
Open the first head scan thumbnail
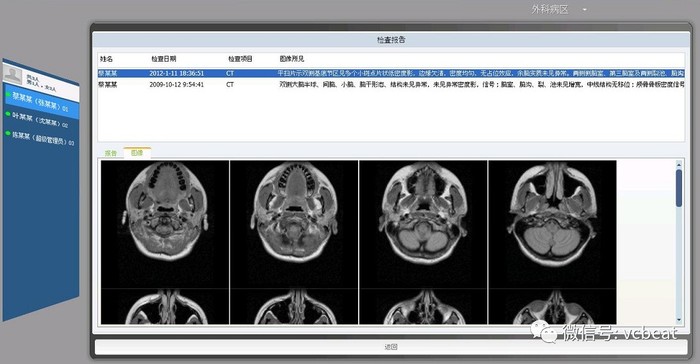click(x=165, y=224)
